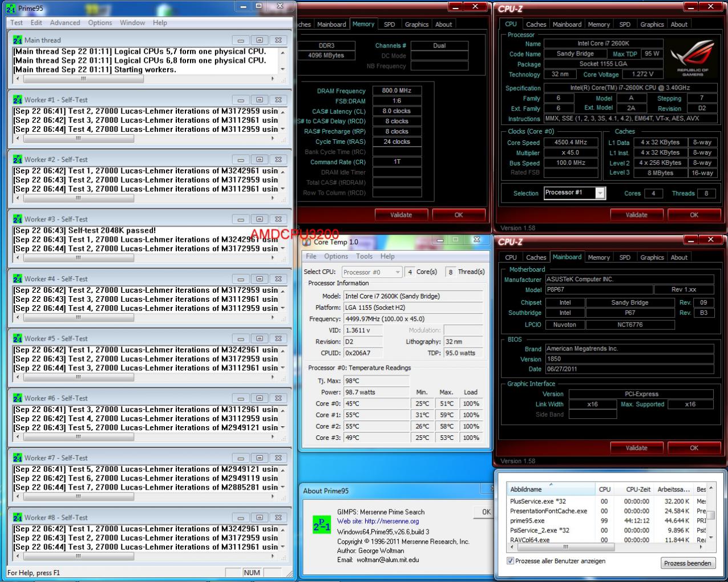
Task: Click horizontal scrollbar in Worker #1 window
Action: tap(78, 138)
